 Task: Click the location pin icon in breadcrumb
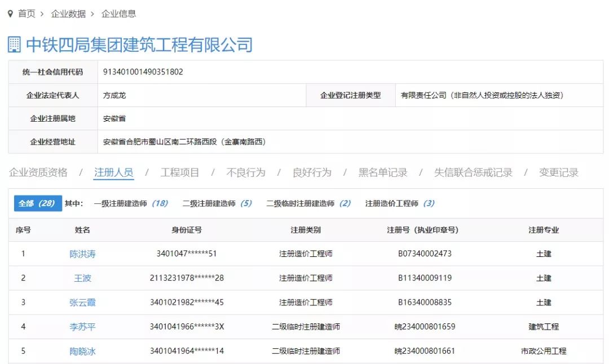(10, 14)
